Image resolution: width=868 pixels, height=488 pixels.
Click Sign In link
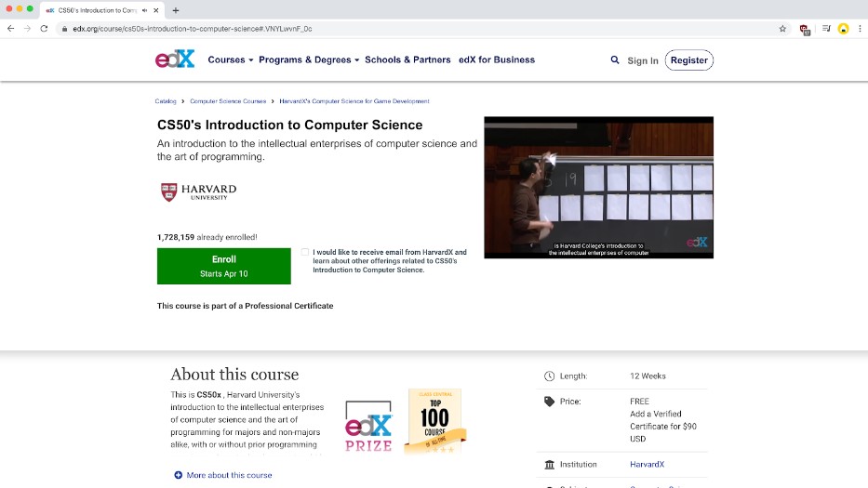coord(643,60)
